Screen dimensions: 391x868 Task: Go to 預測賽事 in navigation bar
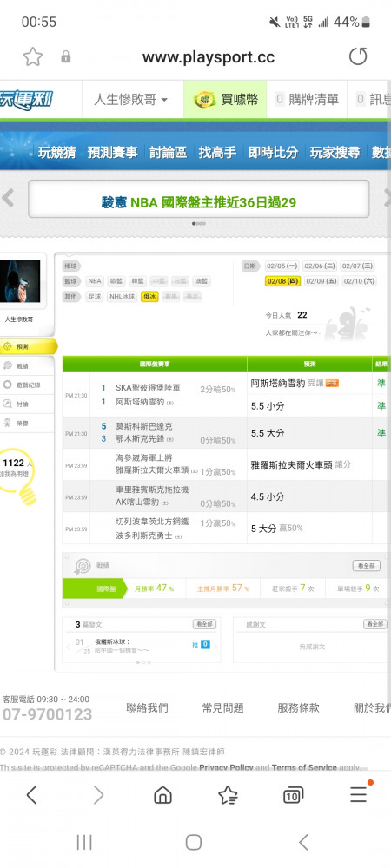(112, 153)
